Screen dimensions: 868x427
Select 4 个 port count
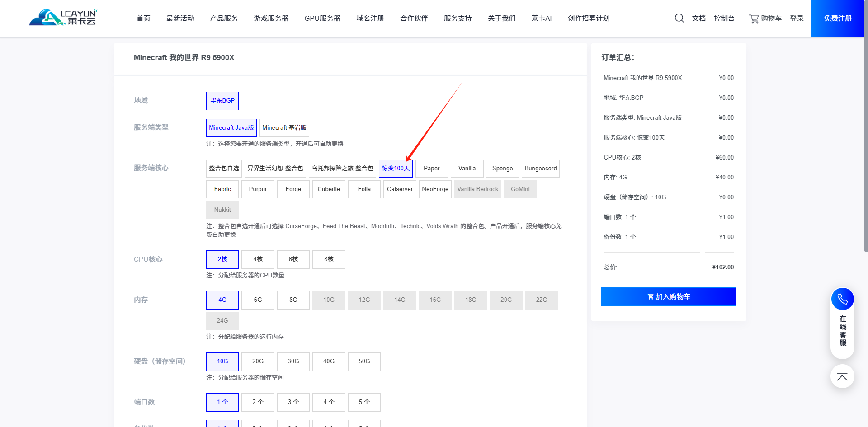(329, 402)
